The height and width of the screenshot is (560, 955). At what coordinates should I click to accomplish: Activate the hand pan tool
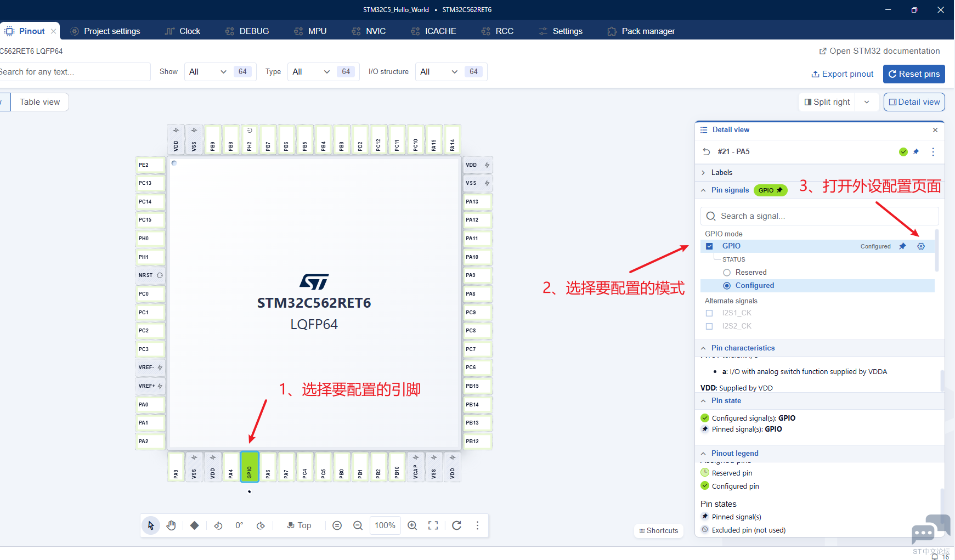pos(171,525)
